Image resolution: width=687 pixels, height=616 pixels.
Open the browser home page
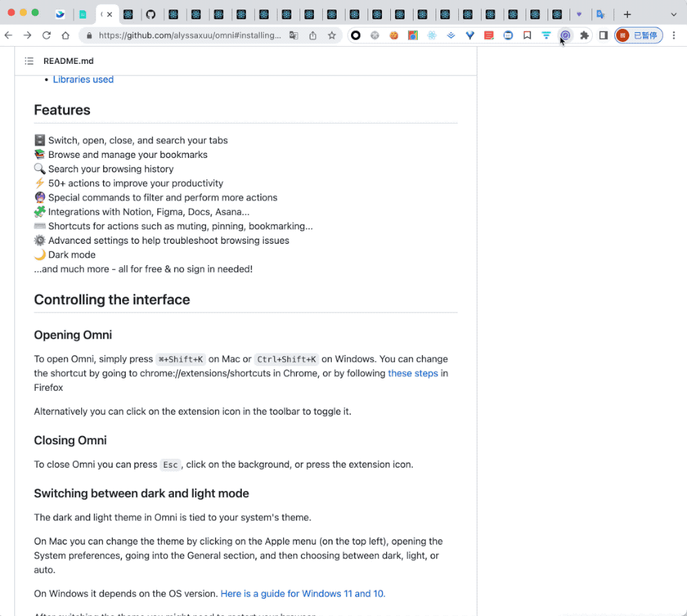[65, 36]
